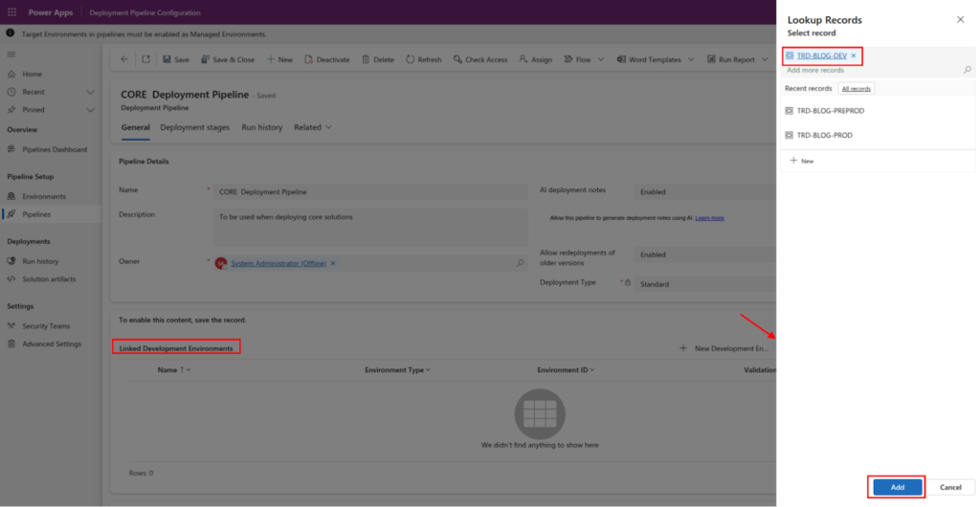Click the back arrow in the command bar

click(124, 59)
